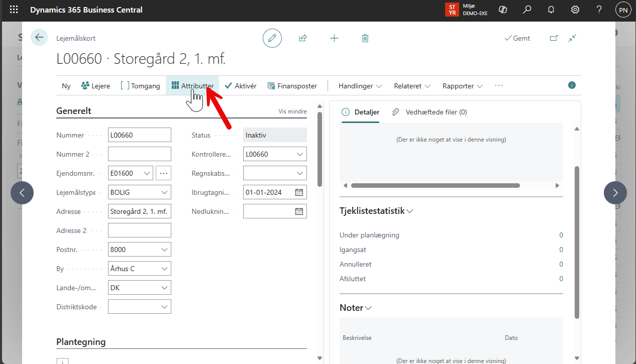636x364 pixels.
Task: Click the back arrow button
Action: click(x=39, y=38)
